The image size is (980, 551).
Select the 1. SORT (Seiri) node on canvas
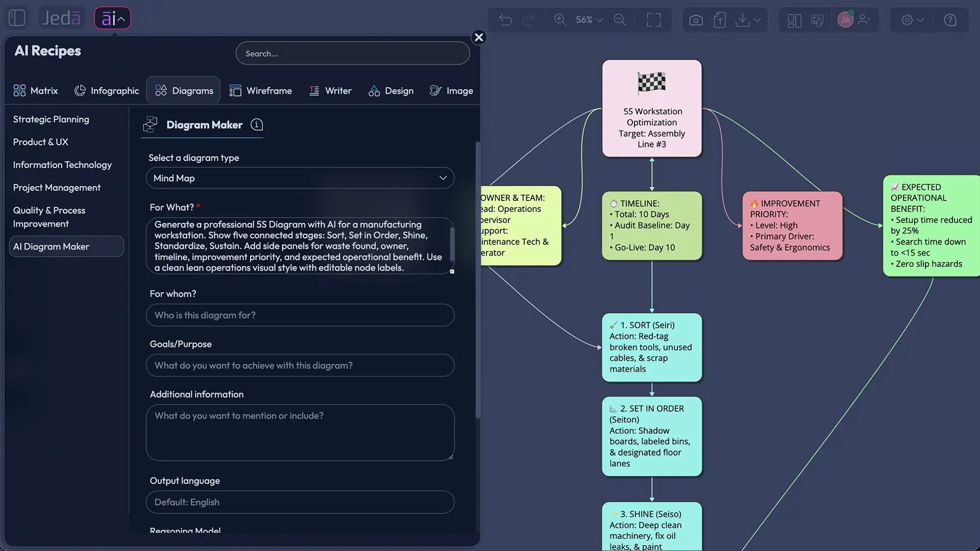[x=652, y=347]
